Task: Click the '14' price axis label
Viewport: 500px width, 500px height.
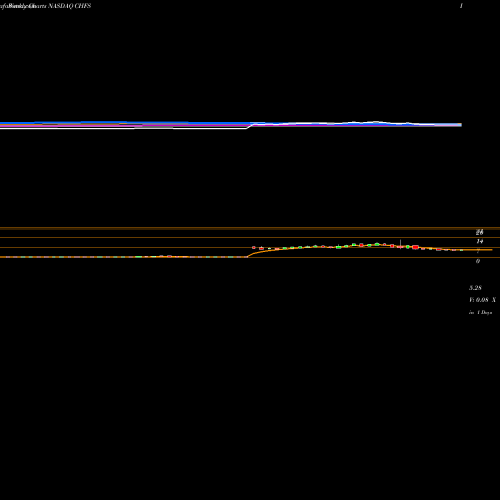Action: pyautogui.click(x=480, y=241)
